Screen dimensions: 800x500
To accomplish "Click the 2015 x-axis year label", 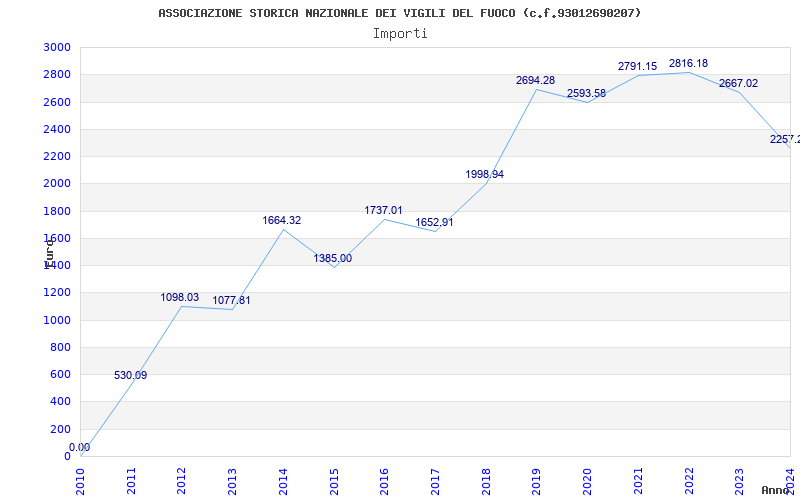I will [x=334, y=482].
